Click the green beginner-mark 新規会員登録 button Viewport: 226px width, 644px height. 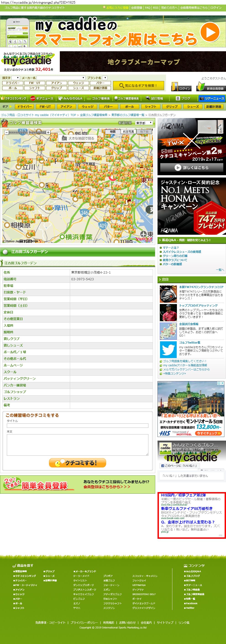click(211, 87)
